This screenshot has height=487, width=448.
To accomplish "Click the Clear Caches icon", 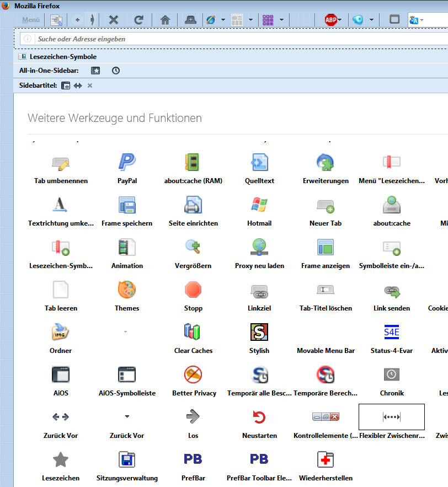I will tap(193, 331).
